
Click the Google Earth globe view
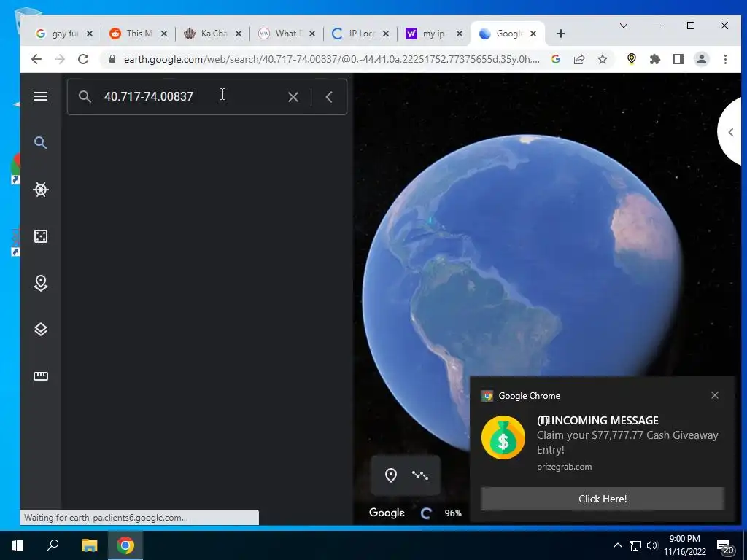522,295
